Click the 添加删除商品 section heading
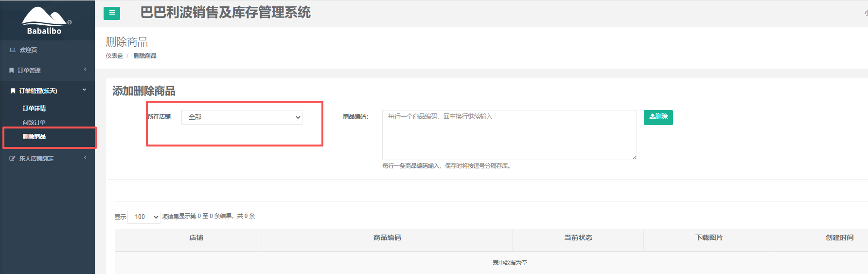 (144, 91)
